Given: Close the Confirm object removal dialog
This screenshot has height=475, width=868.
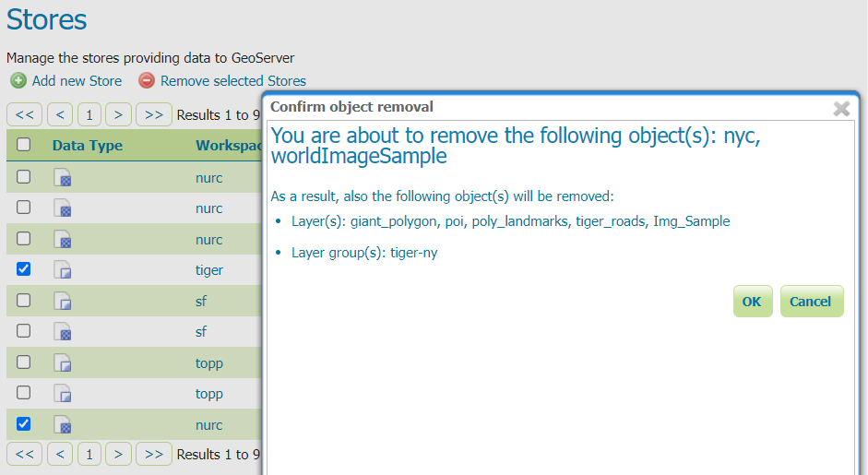Looking at the screenshot, I should click(x=841, y=108).
